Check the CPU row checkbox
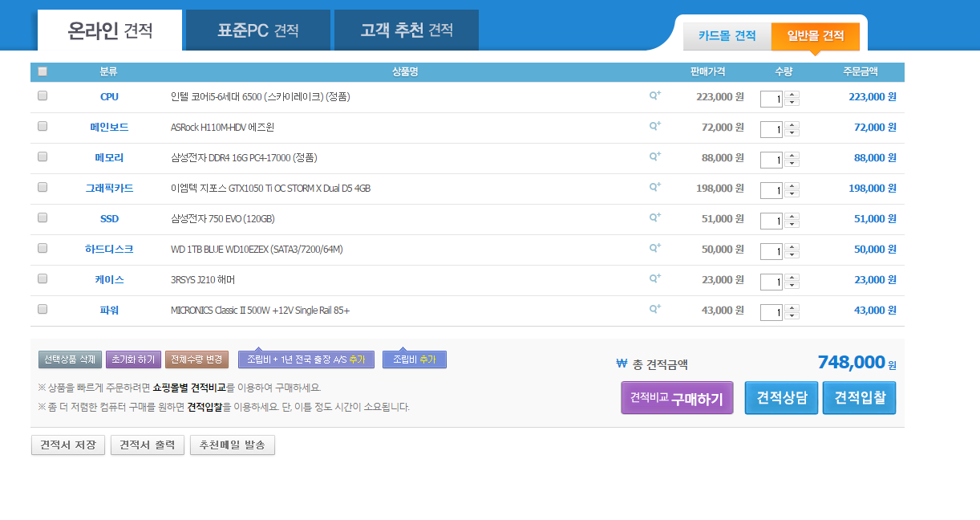 pyautogui.click(x=43, y=95)
